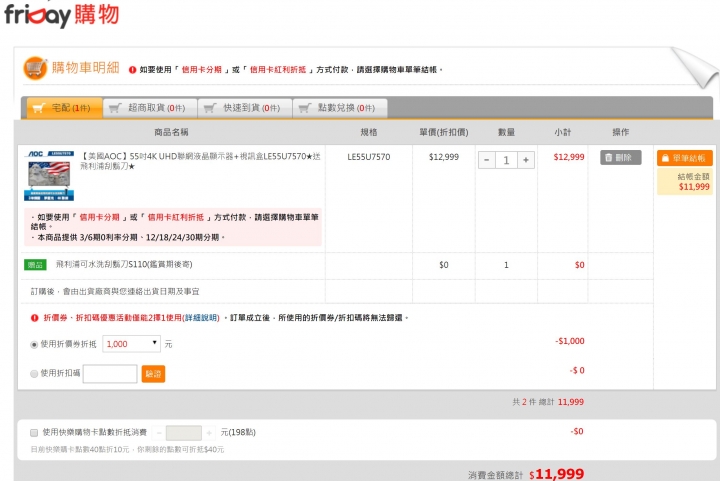Open the 詳細說明 link
Viewport: 720px width, 481px height.
pos(202,318)
